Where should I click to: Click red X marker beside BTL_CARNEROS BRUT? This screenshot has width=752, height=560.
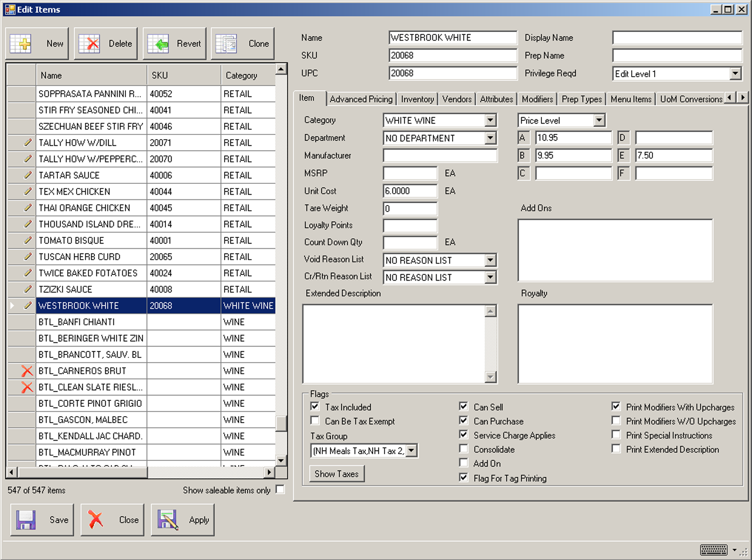(27, 371)
